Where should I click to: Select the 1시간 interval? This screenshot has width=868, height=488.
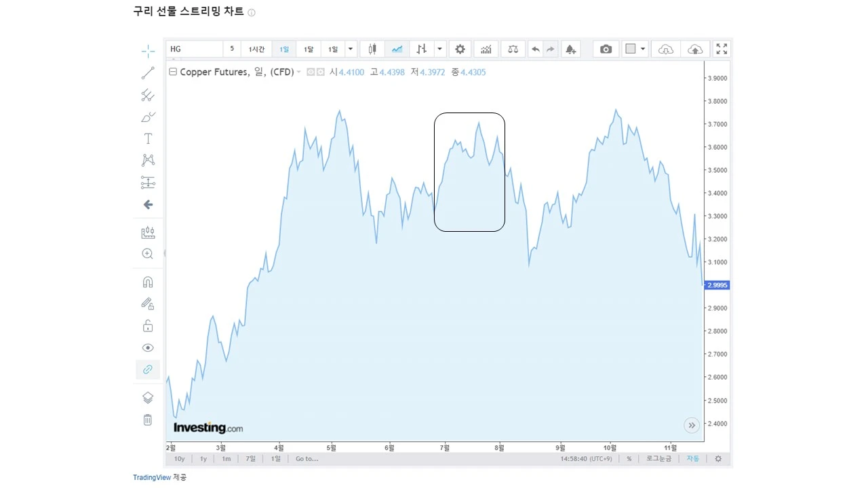pyautogui.click(x=256, y=49)
